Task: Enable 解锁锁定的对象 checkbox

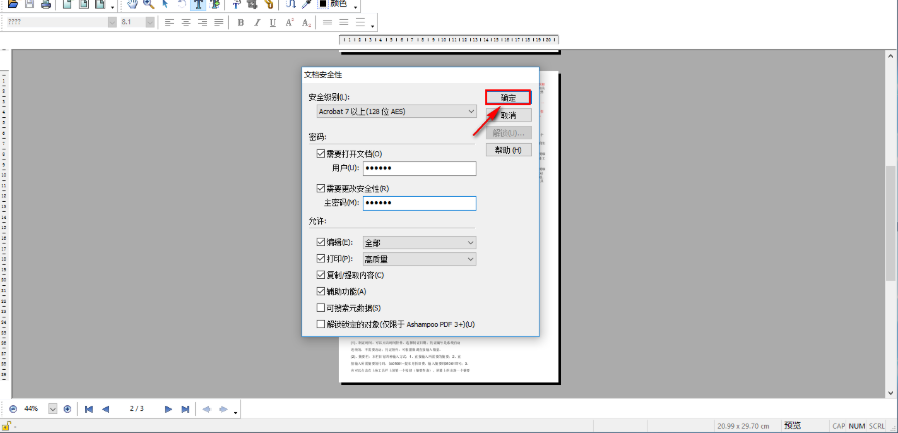Action: 321,324
